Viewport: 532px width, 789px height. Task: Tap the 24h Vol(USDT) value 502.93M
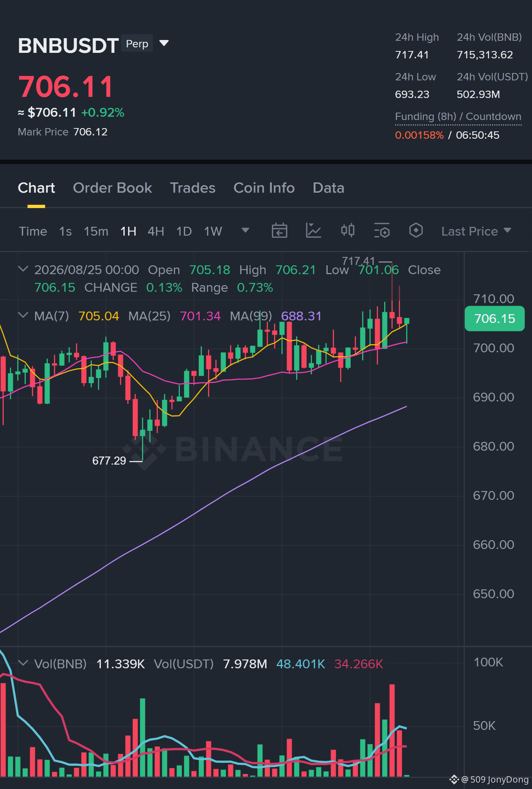478,95
